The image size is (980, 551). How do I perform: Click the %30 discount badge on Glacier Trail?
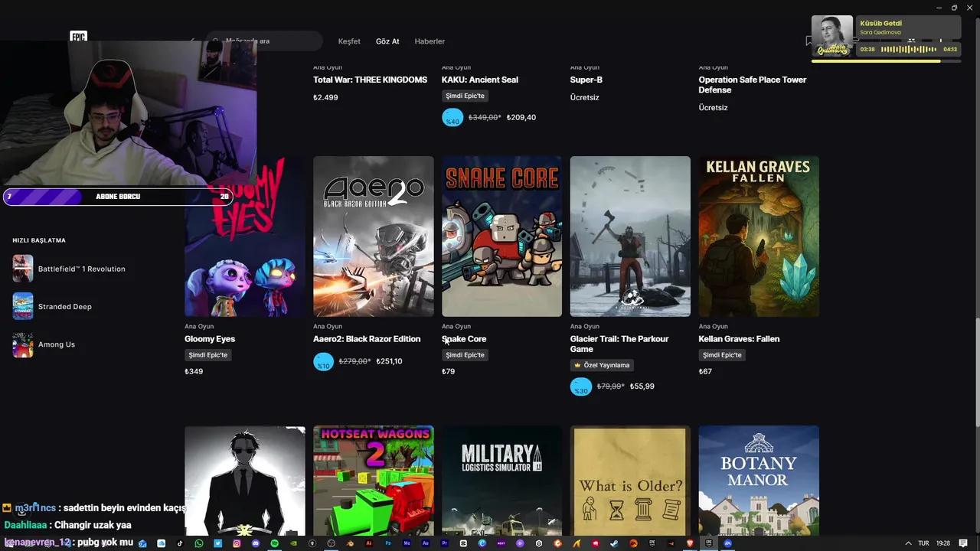point(581,387)
